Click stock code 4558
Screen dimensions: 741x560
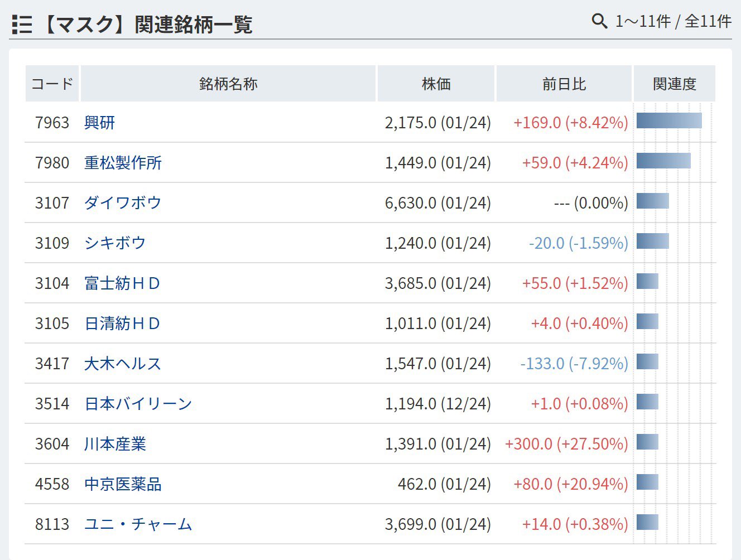(x=52, y=484)
